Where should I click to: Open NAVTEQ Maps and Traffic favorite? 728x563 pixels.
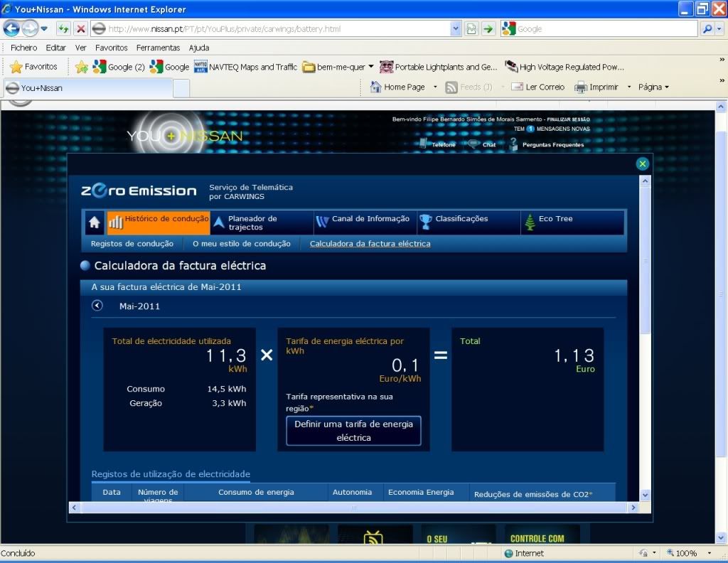tap(245, 67)
